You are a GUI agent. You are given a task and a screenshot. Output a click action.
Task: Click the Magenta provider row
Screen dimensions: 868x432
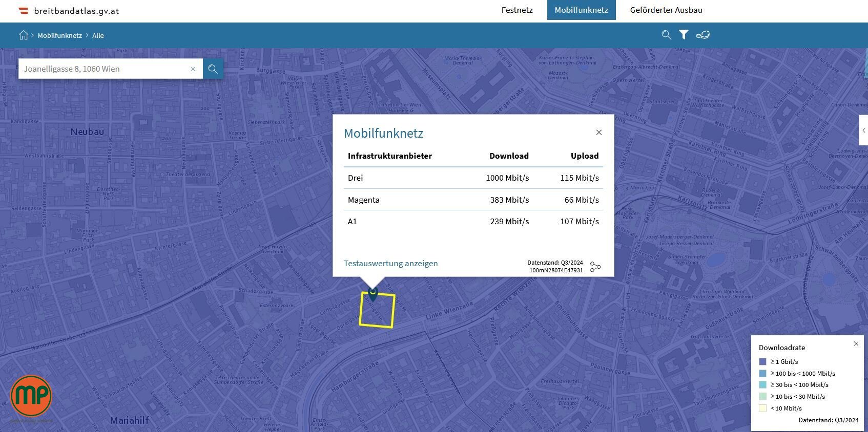(473, 200)
